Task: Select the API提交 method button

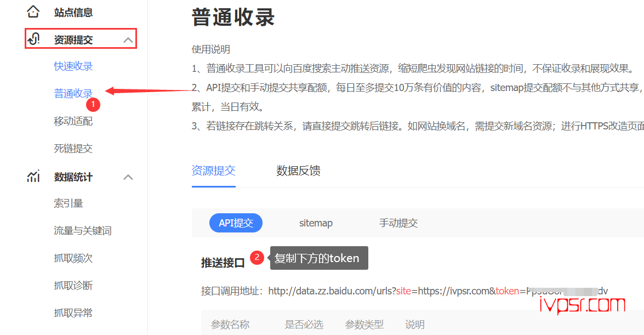Action: coord(236,223)
